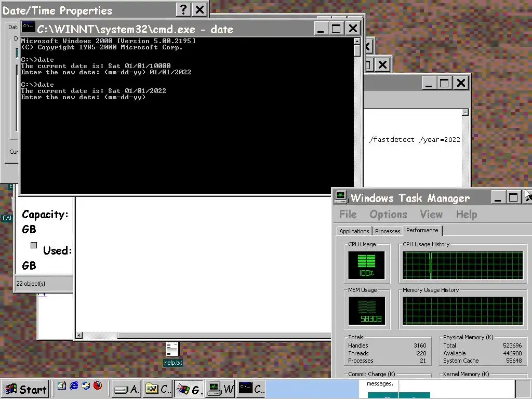Open the File menu in Task Manager

click(x=348, y=215)
